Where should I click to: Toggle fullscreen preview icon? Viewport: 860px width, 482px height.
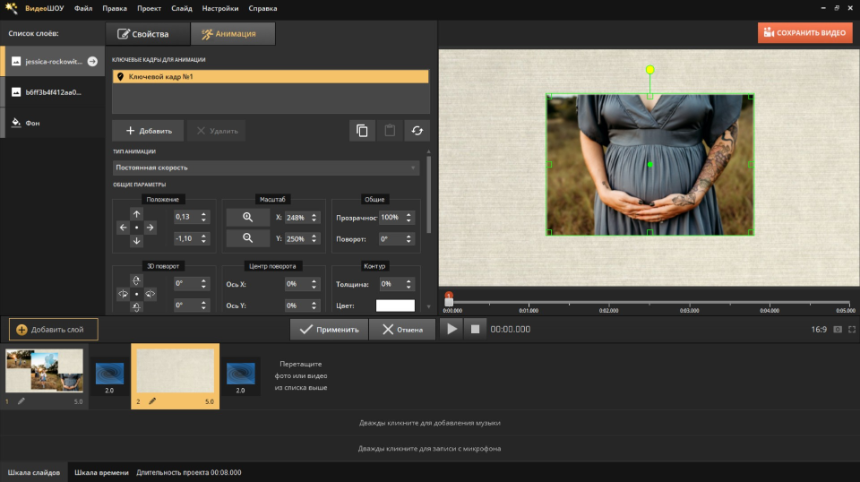pyautogui.click(x=852, y=330)
